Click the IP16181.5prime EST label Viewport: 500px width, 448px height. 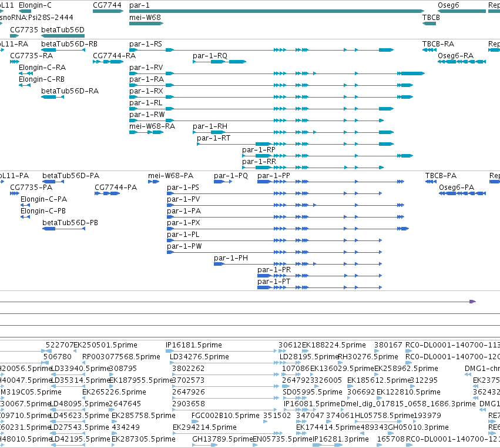(194, 345)
